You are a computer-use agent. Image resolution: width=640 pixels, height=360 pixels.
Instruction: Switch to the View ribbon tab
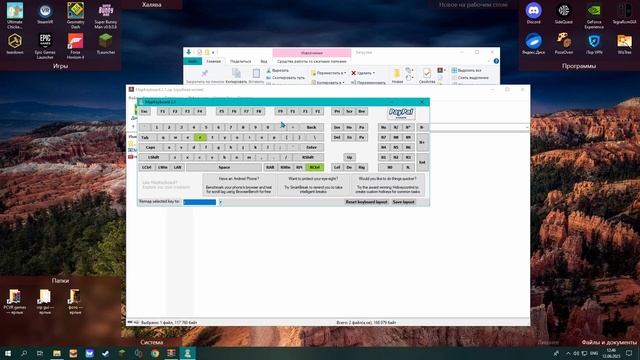(264, 61)
